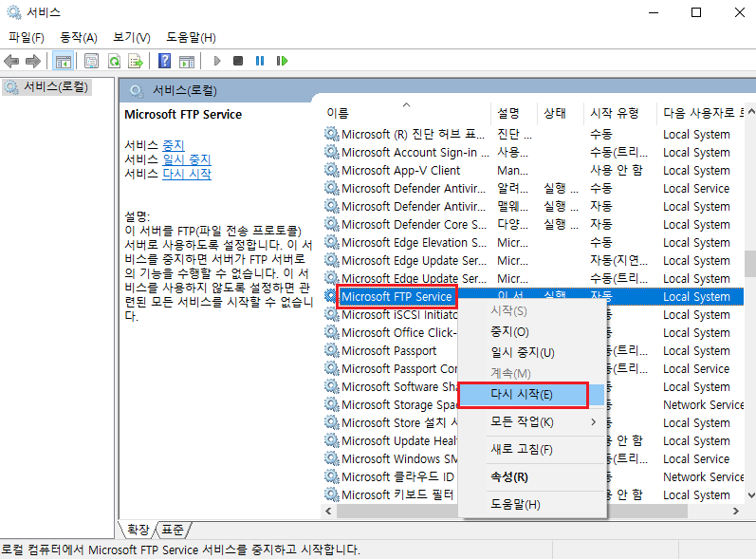Screen dimensions: 756x559
Task: Click gear icon of Microsoft Edge Elevation row
Action: [x=331, y=242]
